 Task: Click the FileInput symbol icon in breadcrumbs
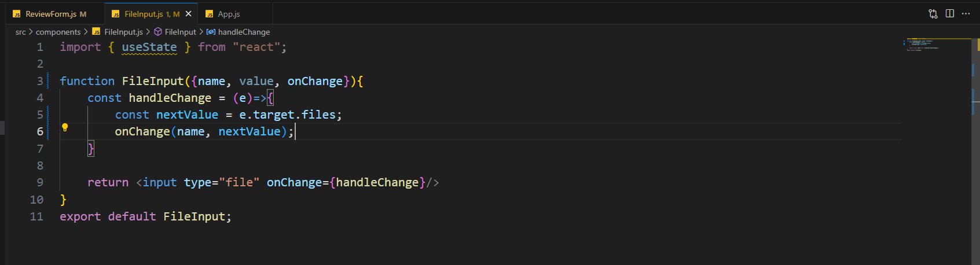pos(157,32)
